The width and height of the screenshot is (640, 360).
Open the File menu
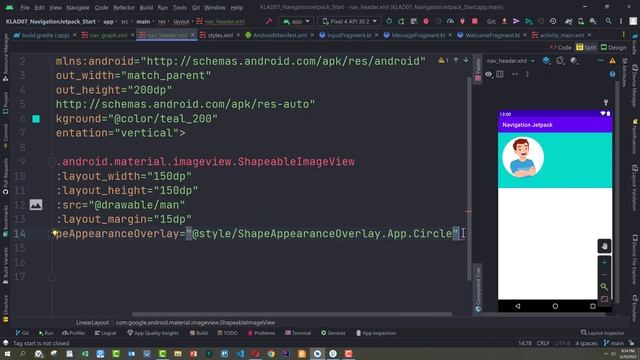point(25,7)
